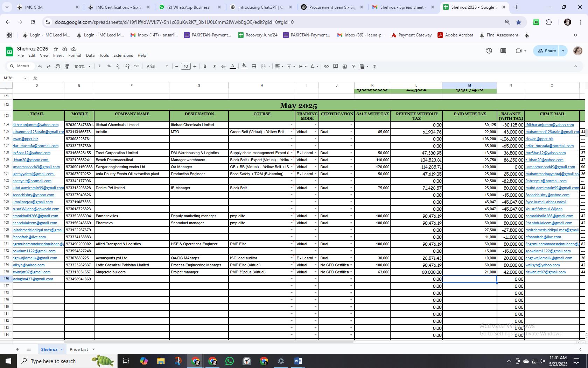Screen dimensions: 588x368
Task: Open text wrapping dropdown
Action: (302, 66)
